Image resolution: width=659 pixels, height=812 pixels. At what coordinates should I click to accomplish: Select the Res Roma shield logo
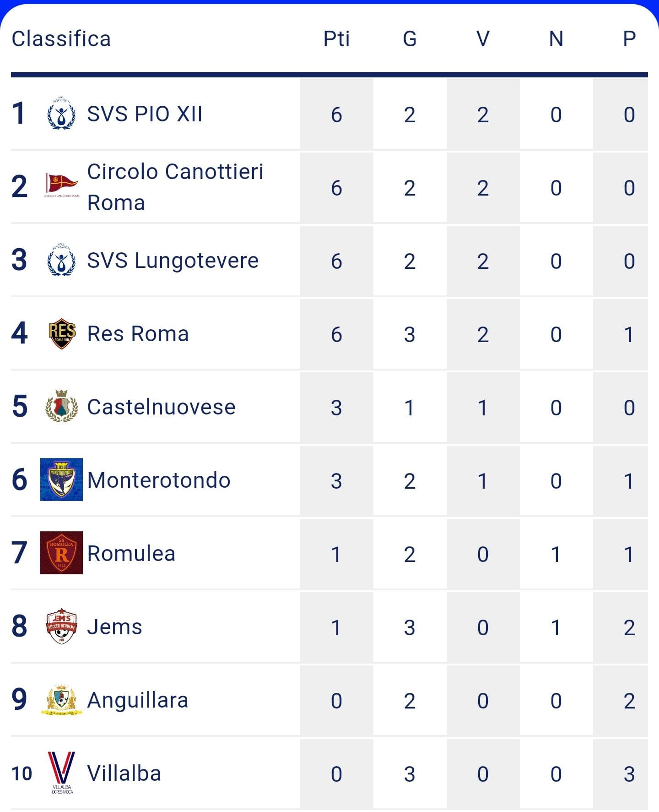[x=62, y=333]
